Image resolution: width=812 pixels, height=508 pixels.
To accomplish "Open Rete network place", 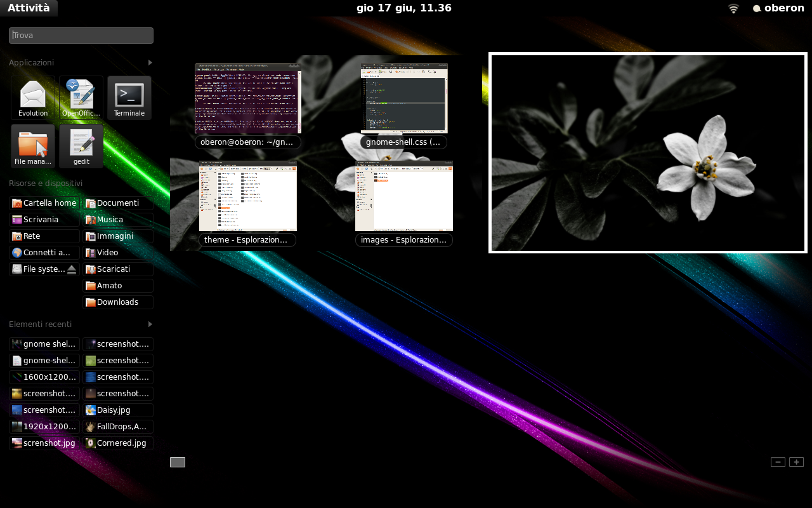I will (44, 236).
